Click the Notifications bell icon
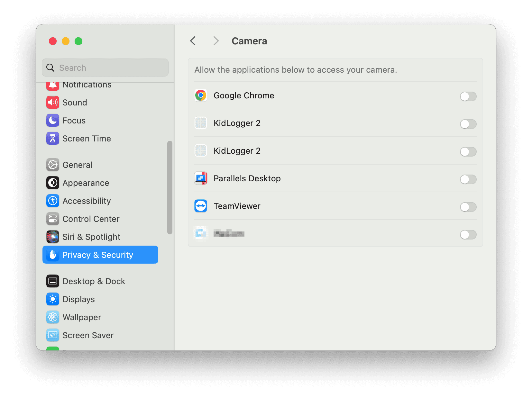Screen dimensions: 532x398 53,86
